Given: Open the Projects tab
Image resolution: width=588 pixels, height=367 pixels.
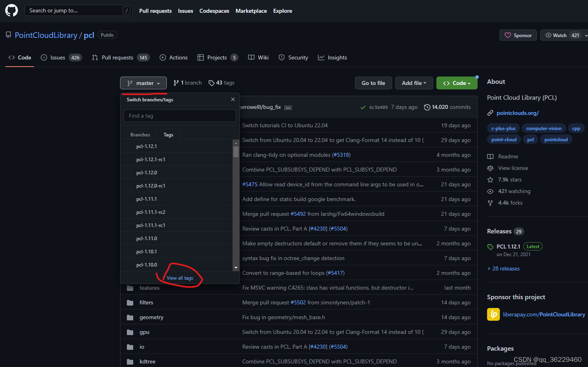Looking at the screenshot, I should [218, 57].
